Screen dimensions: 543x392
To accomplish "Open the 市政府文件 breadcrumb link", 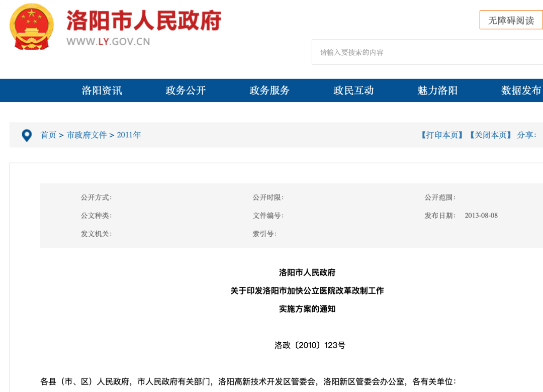I will pyautogui.click(x=87, y=135).
